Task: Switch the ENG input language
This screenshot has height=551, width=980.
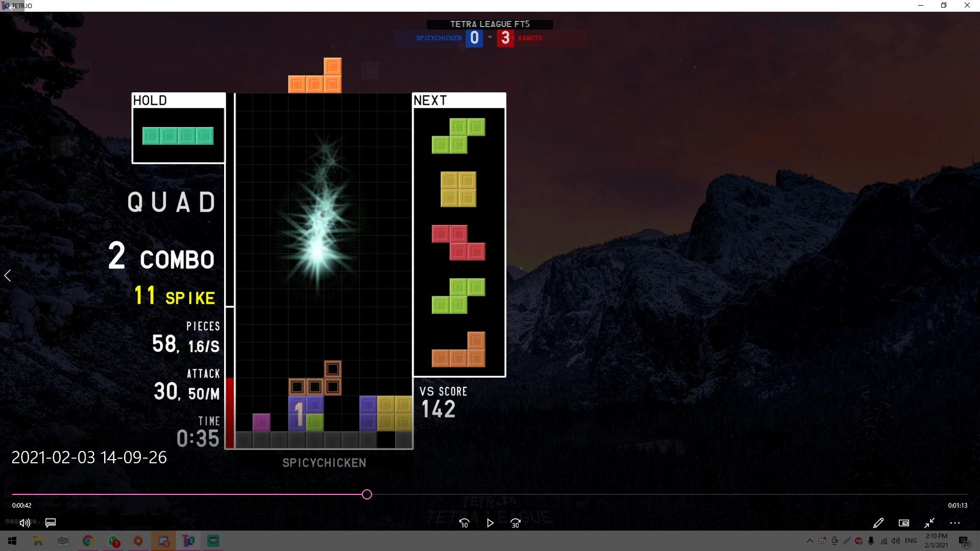Action: tap(911, 541)
